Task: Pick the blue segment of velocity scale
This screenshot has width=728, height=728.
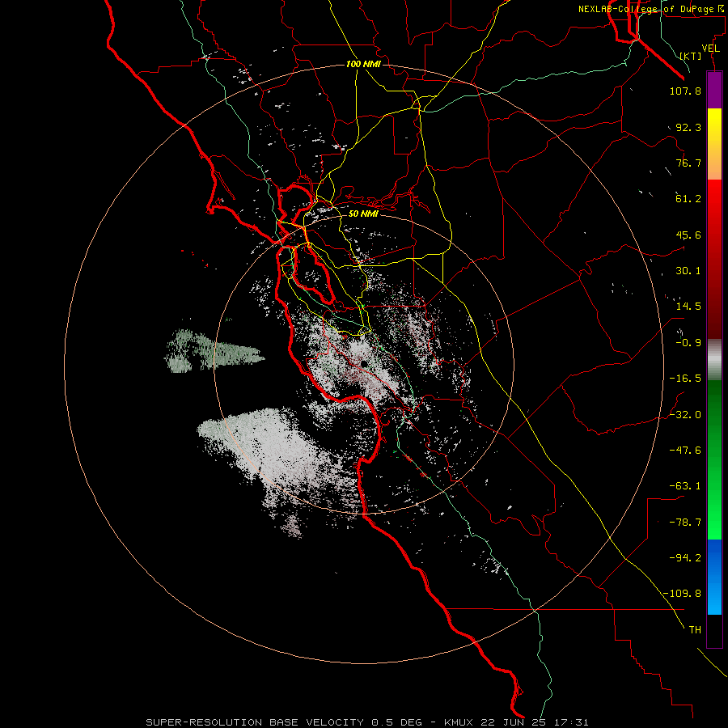Action: (714, 577)
